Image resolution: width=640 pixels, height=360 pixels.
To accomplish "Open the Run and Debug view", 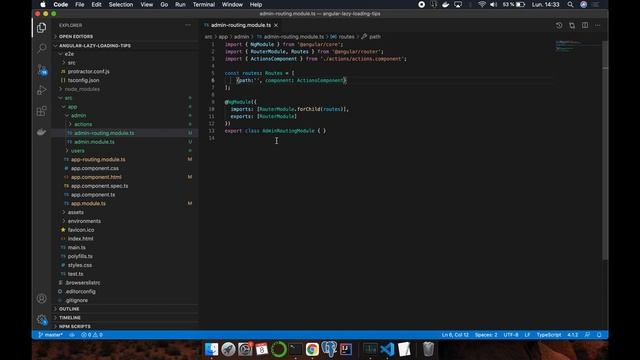I will point(41,90).
